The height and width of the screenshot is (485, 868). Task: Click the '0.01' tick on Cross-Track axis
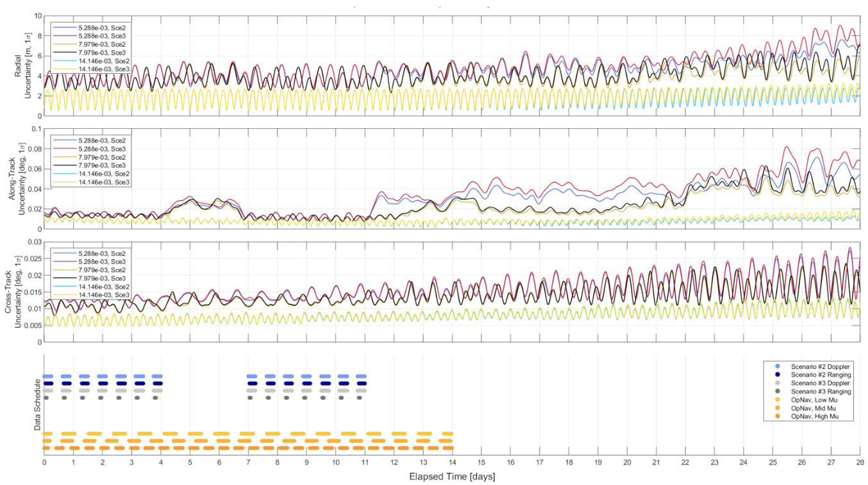click(x=34, y=309)
